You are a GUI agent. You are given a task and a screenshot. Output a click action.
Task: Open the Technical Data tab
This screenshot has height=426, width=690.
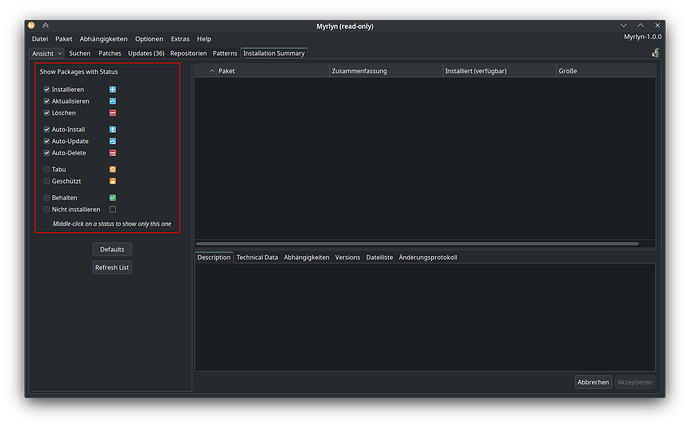pos(257,257)
